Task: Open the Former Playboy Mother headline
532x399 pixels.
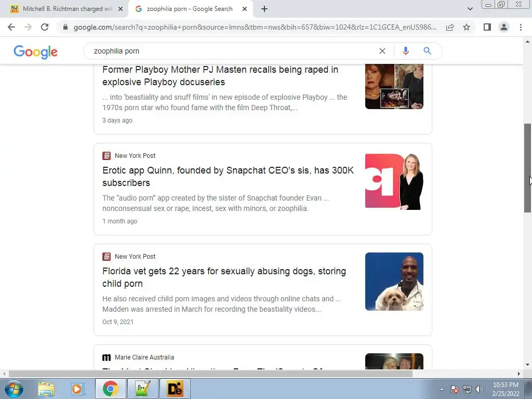Action: tap(220, 76)
